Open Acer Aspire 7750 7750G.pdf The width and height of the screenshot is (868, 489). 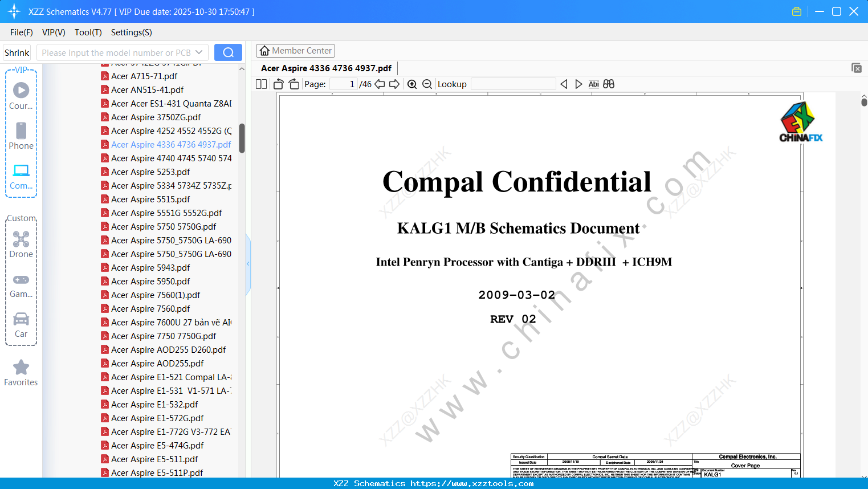(x=164, y=336)
